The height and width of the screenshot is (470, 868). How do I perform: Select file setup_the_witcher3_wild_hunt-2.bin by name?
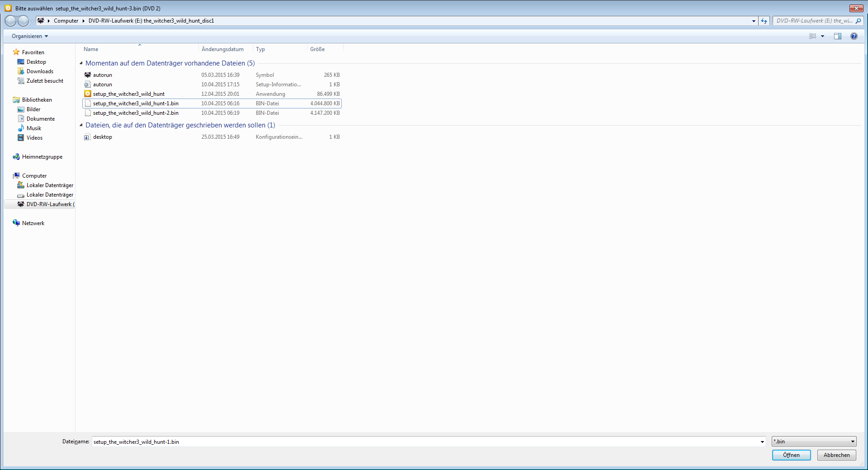136,113
